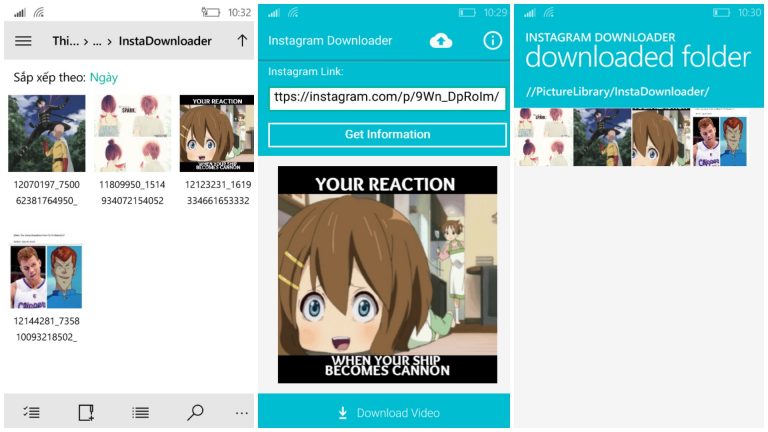Viewport: 768px width, 432px height.
Task: Open search with the magnifier icon
Action: coord(195,412)
